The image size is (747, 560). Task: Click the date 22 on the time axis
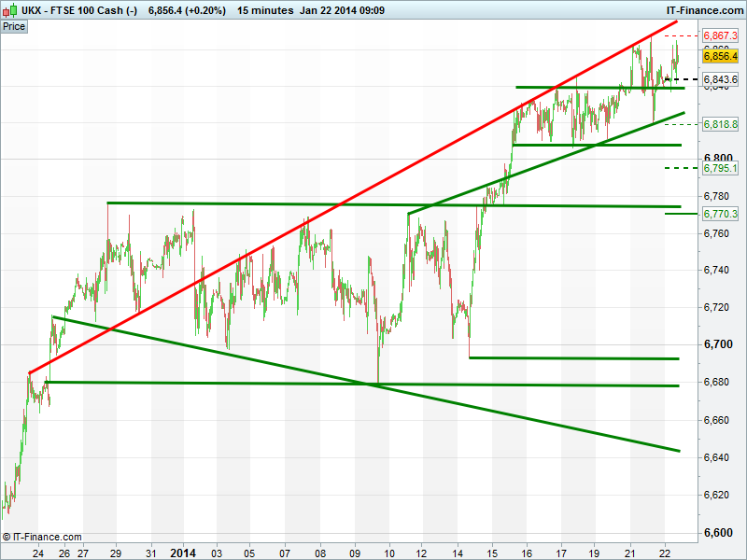(x=665, y=552)
